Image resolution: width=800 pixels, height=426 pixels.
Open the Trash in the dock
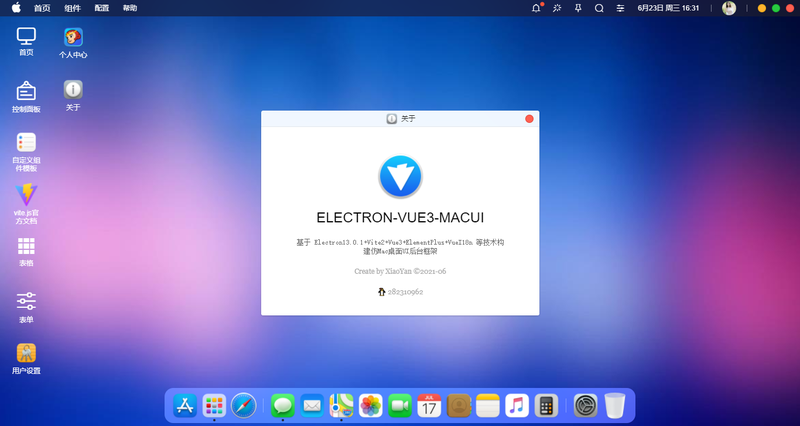[615, 406]
